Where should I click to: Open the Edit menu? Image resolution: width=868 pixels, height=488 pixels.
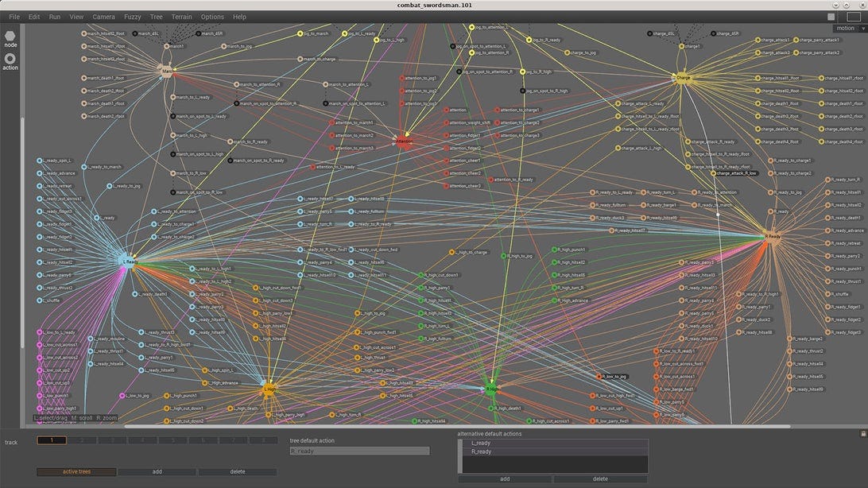point(34,17)
